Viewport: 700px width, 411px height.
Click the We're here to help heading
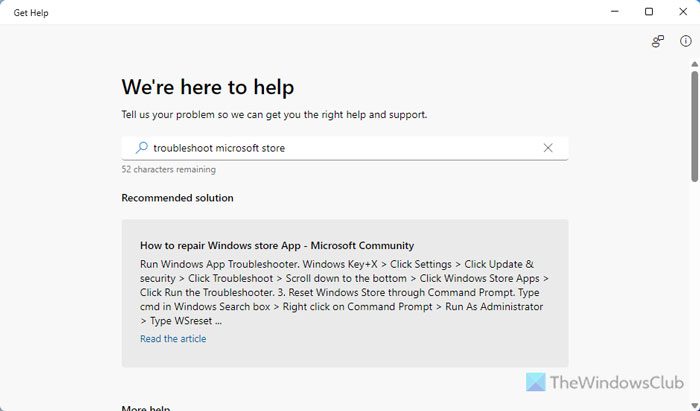pos(208,87)
